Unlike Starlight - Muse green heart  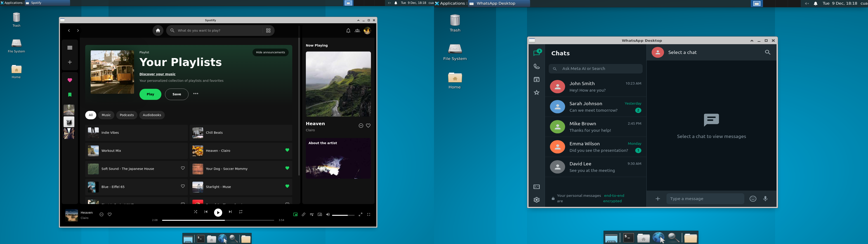pos(287,186)
